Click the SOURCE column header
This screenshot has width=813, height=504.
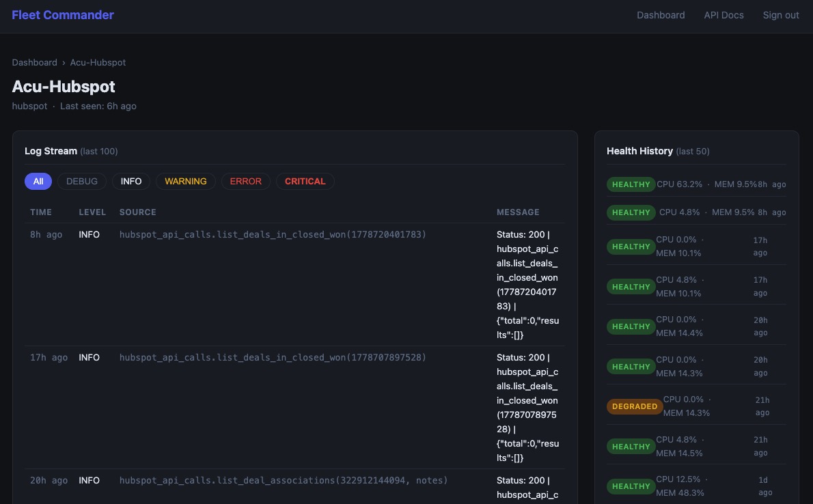pos(138,212)
